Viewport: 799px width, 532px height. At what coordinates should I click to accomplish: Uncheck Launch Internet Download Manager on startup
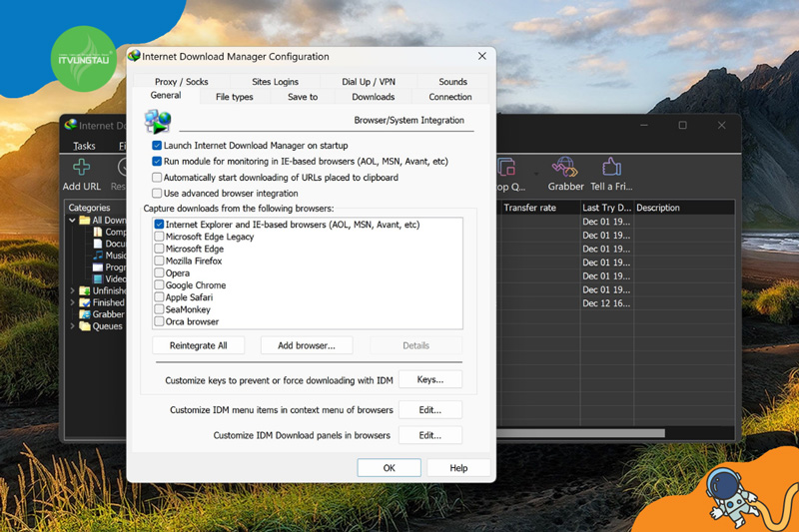157,145
